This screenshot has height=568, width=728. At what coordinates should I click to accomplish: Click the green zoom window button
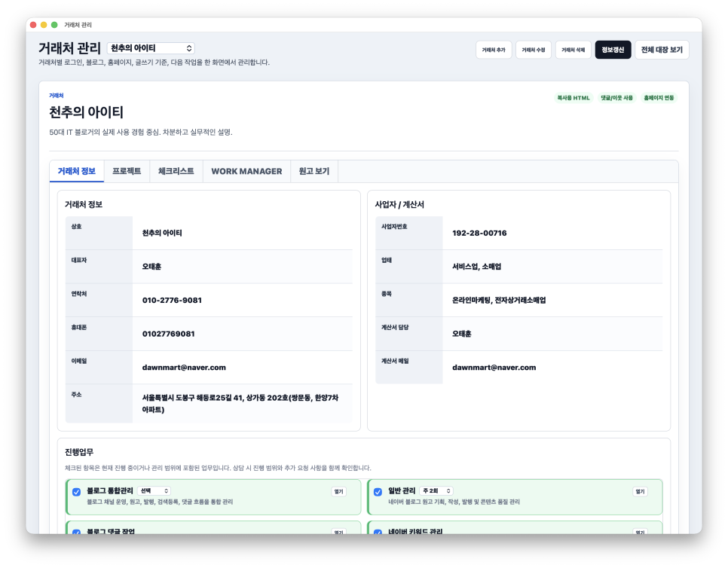pyautogui.click(x=54, y=25)
